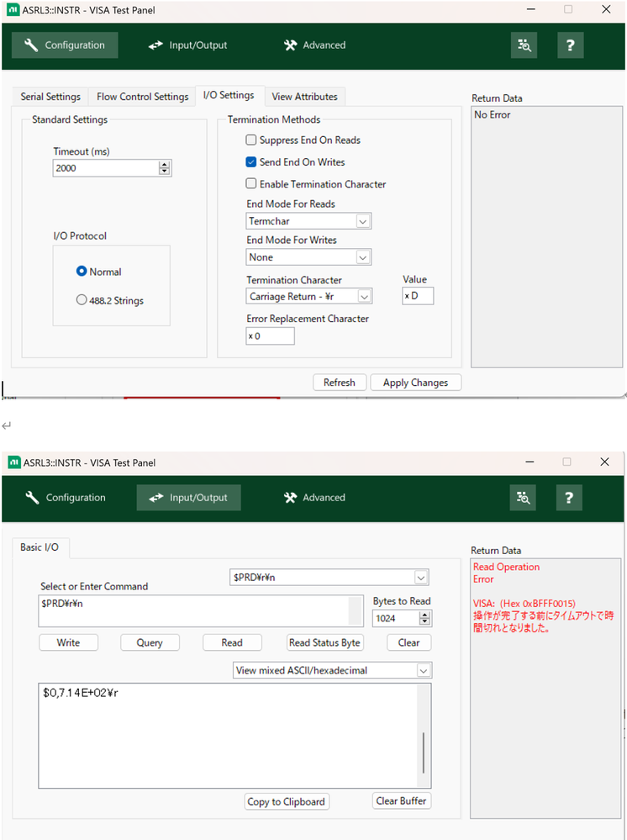Open Configuration in the lower VISA Test Panel
The width and height of the screenshot is (627, 840).
(66, 498)
